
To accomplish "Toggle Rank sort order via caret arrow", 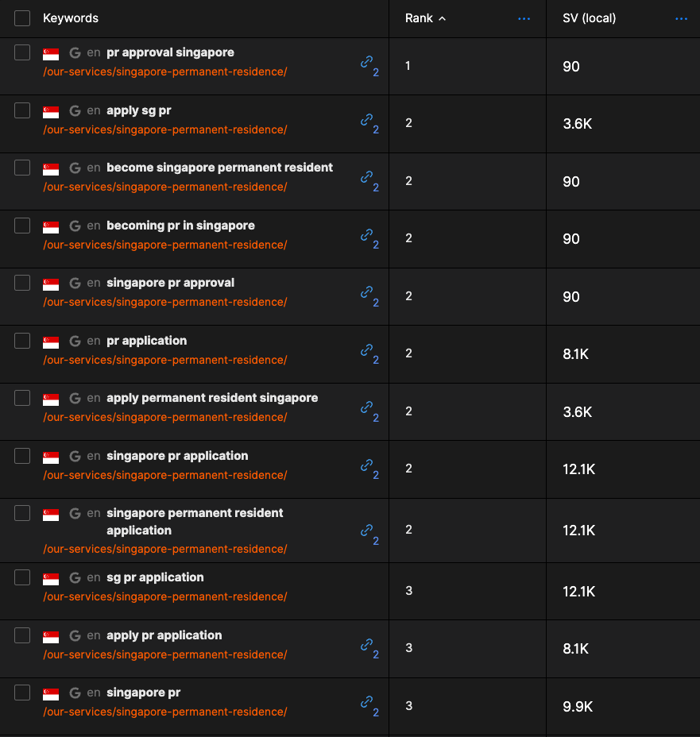I will click(442, 19).
